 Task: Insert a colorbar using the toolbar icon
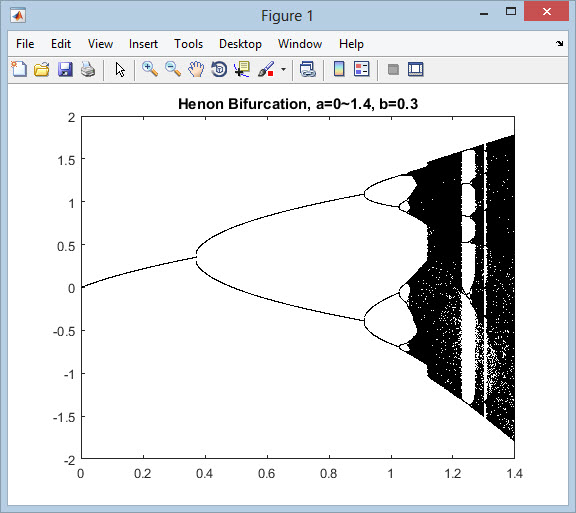coord(339,69)
